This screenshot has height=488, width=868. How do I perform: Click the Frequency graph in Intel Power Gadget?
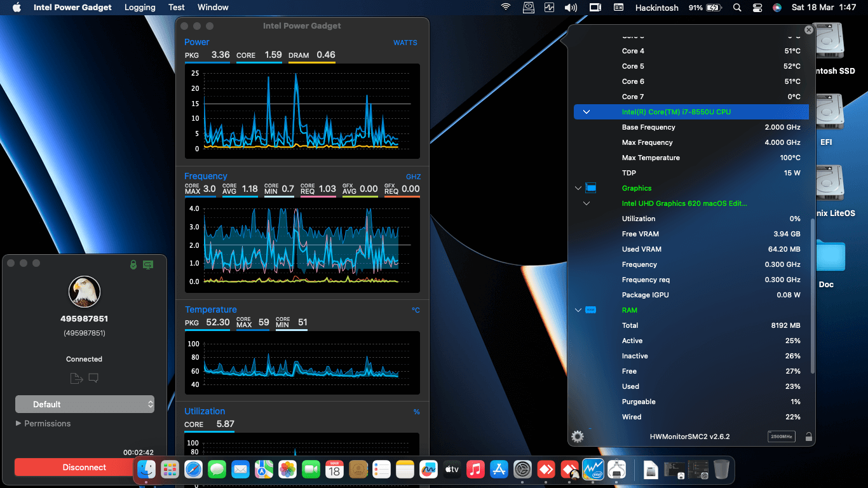[x=302, y=245]
